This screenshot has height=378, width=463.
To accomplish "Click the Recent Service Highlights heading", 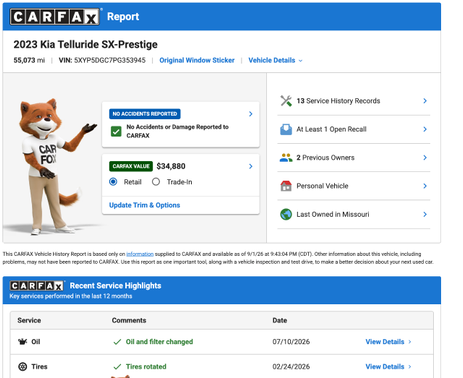I will pyautogui.click(x=115, y=286).
